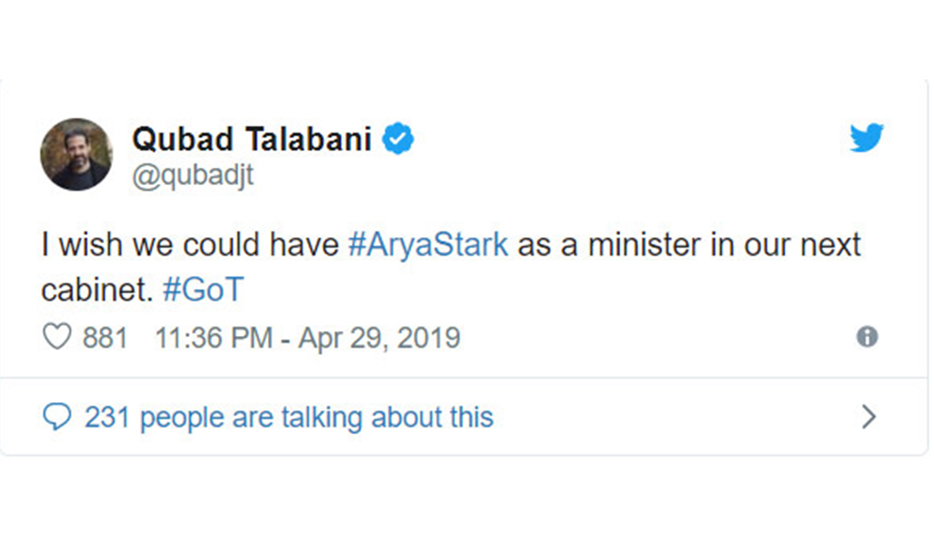Open the @qubadjt handle link
The width and height of the screenshot is (934, 560).
point(192,174)
